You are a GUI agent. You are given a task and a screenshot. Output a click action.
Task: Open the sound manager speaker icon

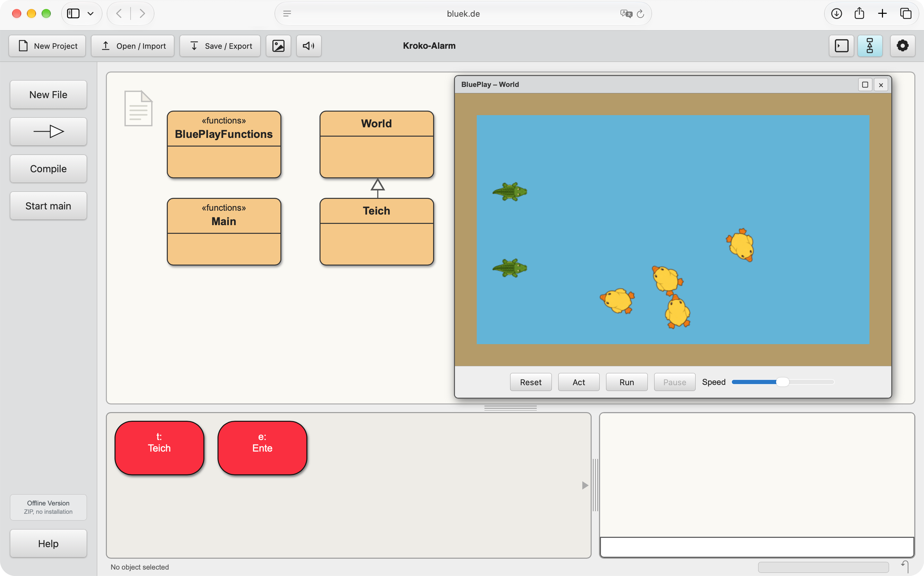309,46
